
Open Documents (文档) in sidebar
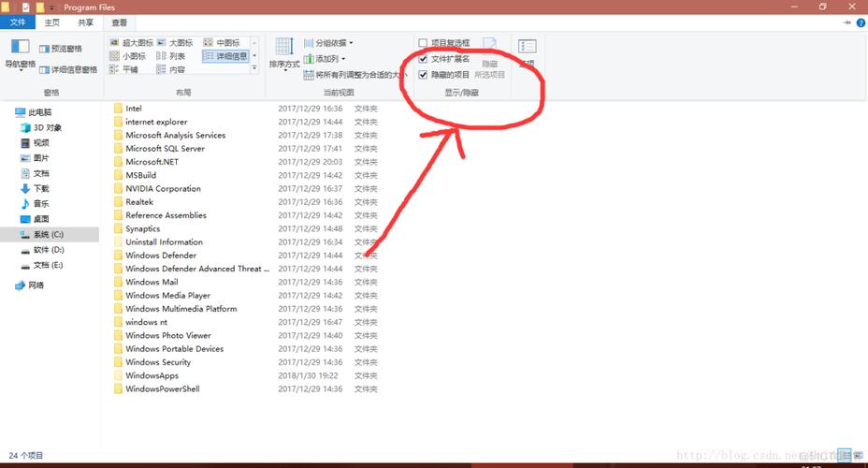coord(35,173)
